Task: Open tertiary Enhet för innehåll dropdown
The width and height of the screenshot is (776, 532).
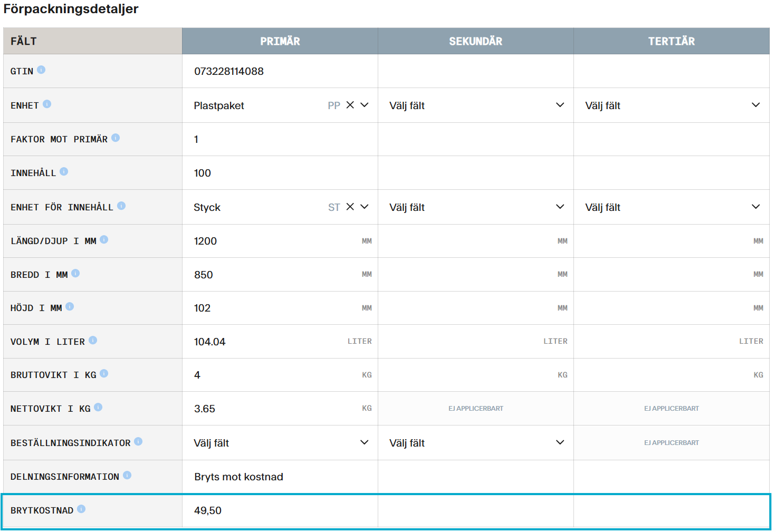Action: click(x=672, y=207)
